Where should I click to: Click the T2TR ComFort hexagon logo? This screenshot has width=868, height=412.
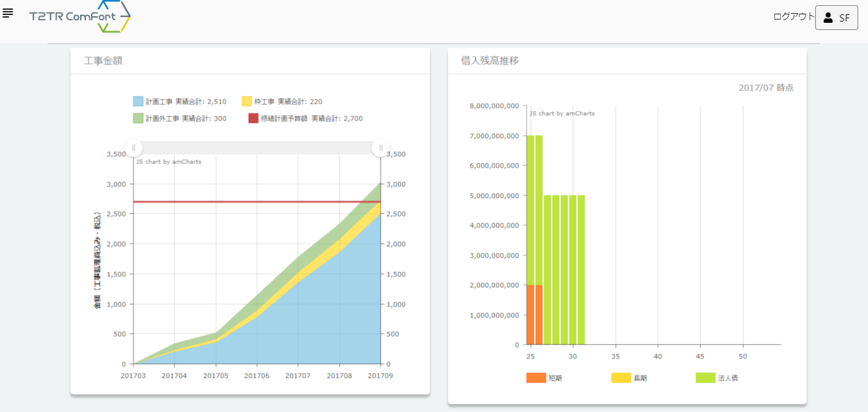coord(80,16)
